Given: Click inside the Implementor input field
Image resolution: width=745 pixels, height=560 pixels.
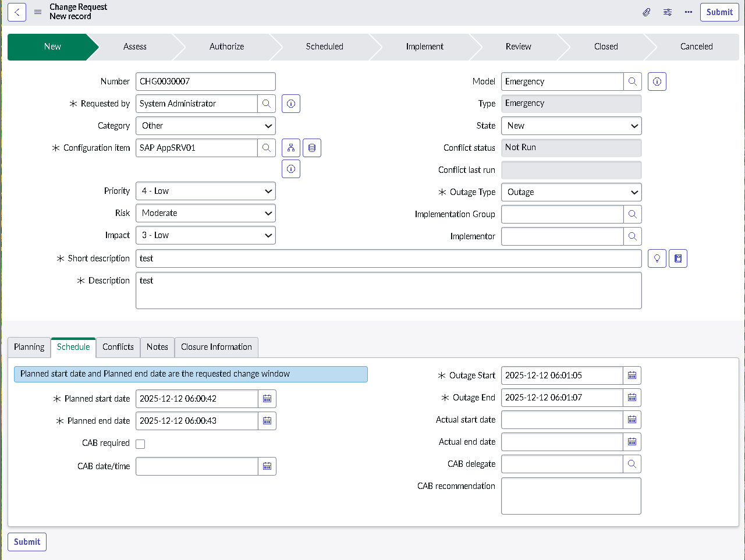Looking at the screenshot, I should click(x=562, y=236).
